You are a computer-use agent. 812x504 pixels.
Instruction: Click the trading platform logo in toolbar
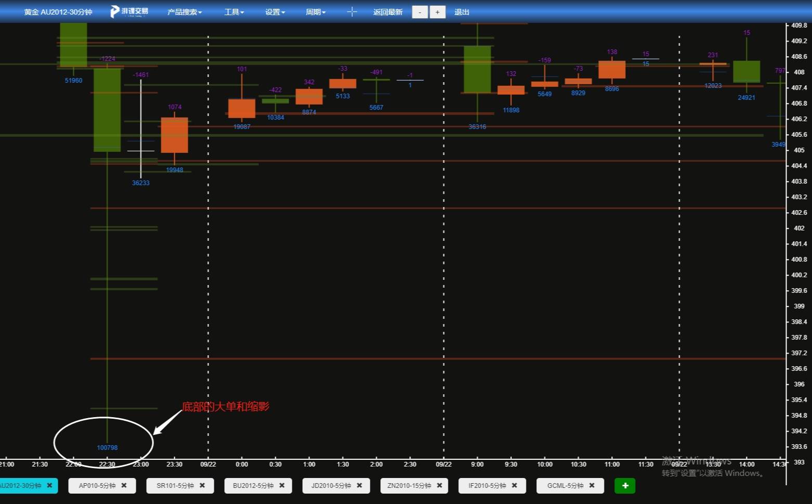[x=130, y=11]
